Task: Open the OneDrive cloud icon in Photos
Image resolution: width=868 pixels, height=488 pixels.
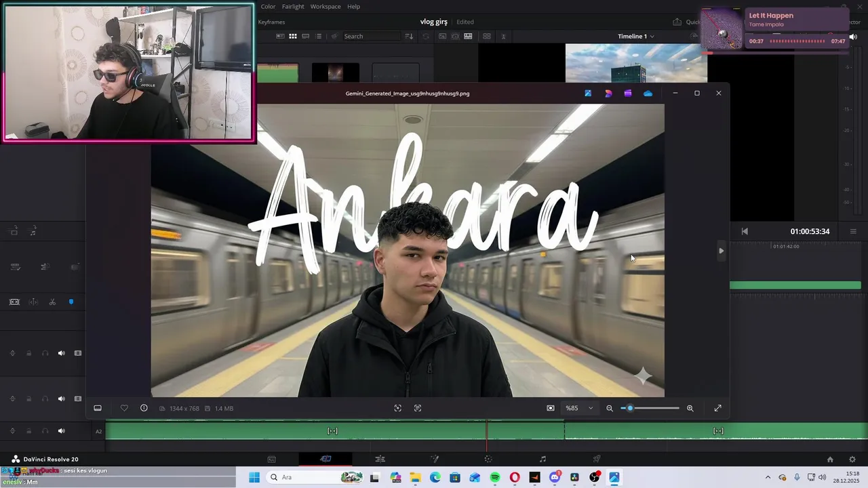Action: tap(648, 94)
